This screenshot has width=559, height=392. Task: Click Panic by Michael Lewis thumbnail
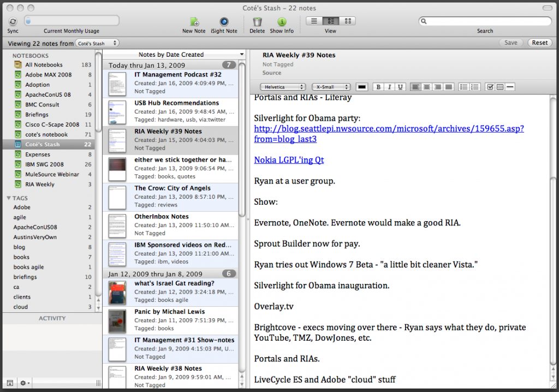pos(117,321)
